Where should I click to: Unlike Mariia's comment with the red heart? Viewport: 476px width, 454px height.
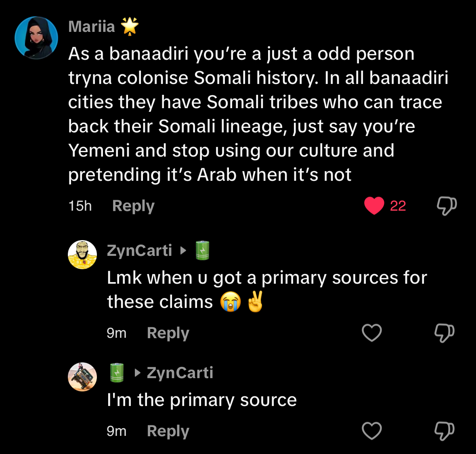[x=374, y=206]
